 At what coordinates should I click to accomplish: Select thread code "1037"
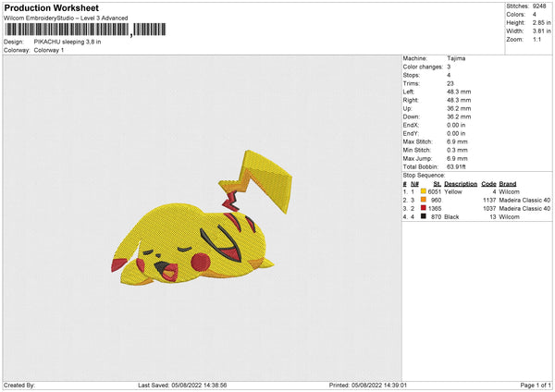click(489, 208)
